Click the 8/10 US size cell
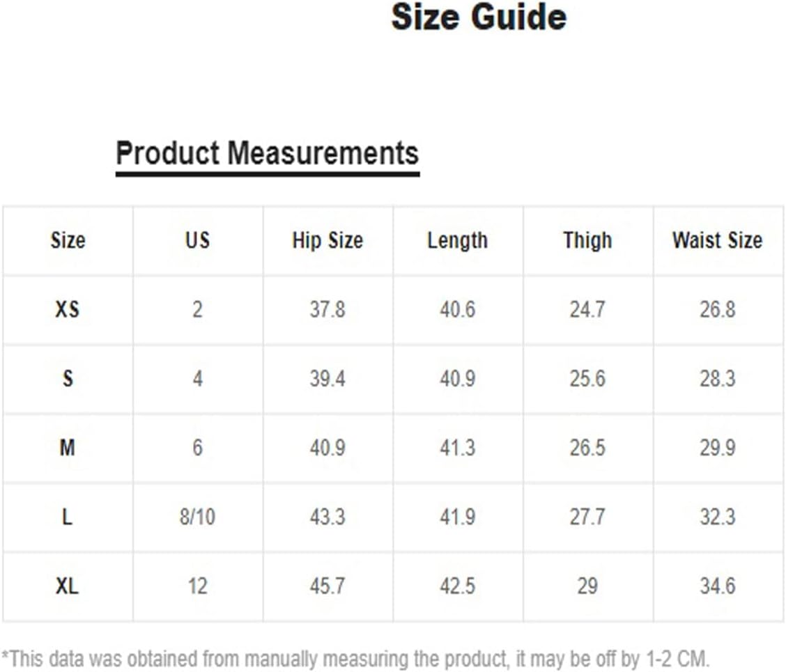This screenshot has height=672, width=786. (x=197, y=517)
